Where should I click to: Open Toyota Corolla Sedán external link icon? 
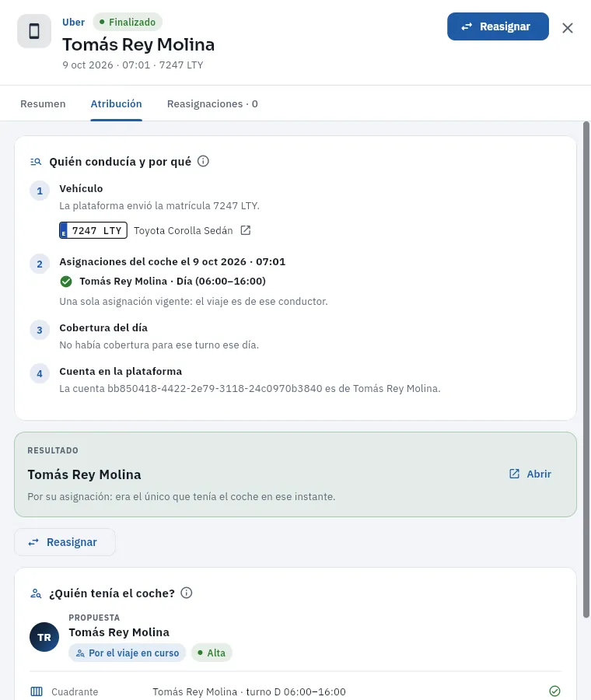[x=246, y=230]
